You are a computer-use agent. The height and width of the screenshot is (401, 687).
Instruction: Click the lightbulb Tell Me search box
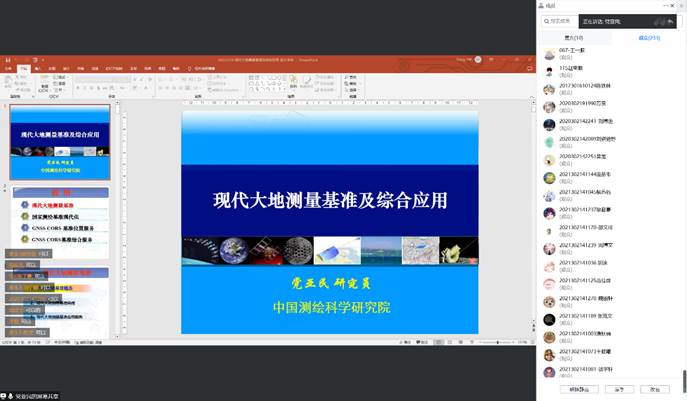202,68
